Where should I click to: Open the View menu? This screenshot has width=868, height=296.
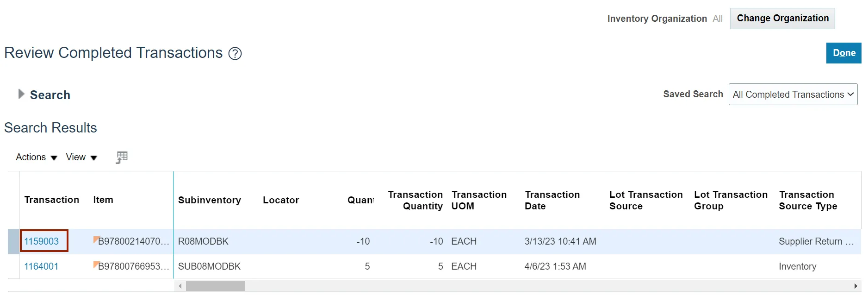tap(81, 157)
